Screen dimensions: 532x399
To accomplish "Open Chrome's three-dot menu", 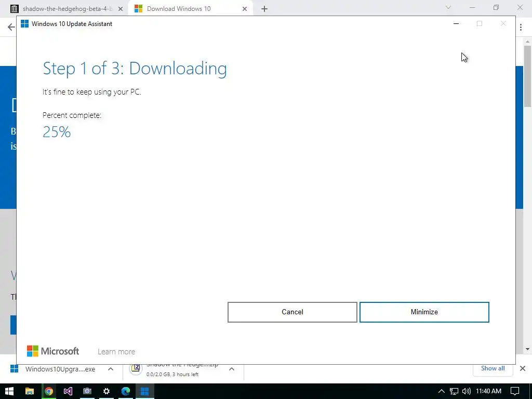I will (521, 27).
